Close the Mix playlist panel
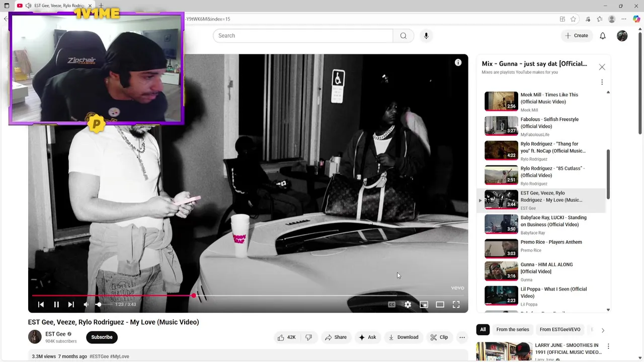Screen dimensions: 644x362 click(x=602, y=67)
